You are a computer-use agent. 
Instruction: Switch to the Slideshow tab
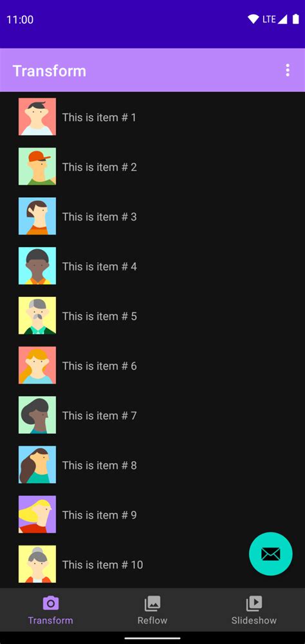[x=254, y=610]
